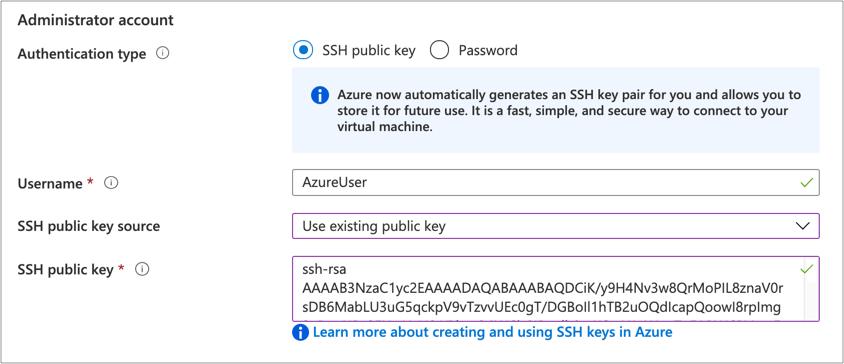Viewport: 844px width, 364px height.
Task: Click the Administrator account heading
Action: pyautogui.click(x=96, y=20)
